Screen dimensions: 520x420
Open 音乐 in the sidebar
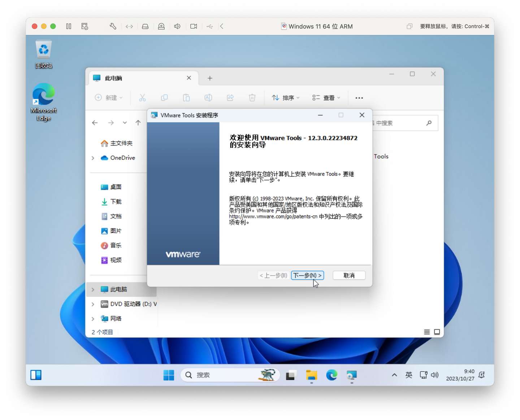click(111, 245)
